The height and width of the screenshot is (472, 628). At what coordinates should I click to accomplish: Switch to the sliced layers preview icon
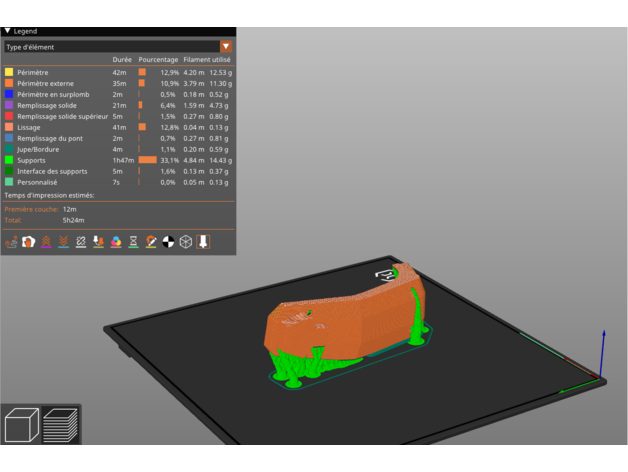pos(61,425)
